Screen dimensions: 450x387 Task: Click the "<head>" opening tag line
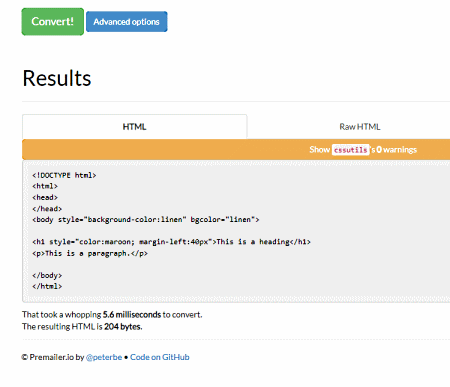(x=45, y=197)
